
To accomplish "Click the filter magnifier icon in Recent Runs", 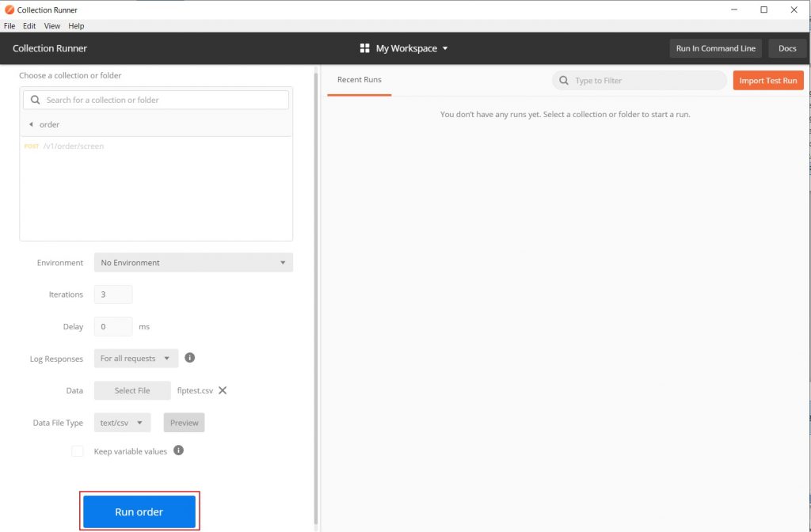I will (564, 81).
